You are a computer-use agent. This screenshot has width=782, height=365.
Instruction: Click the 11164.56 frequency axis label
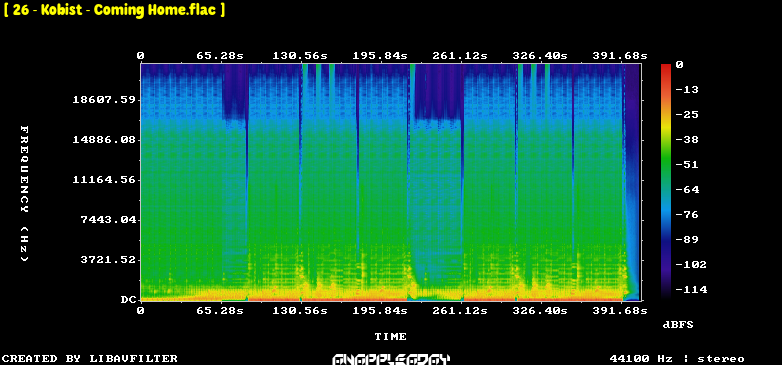(104, 180)
